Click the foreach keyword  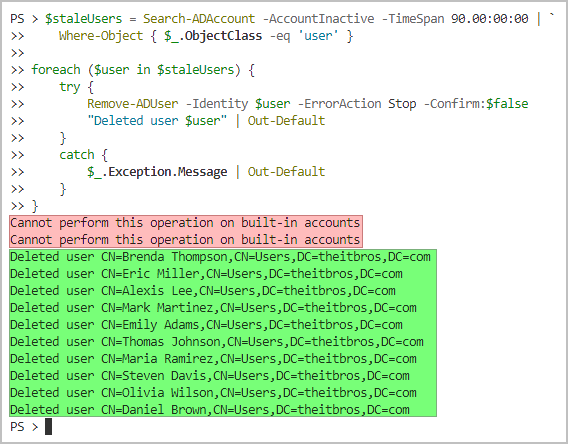tap(56, 70)
